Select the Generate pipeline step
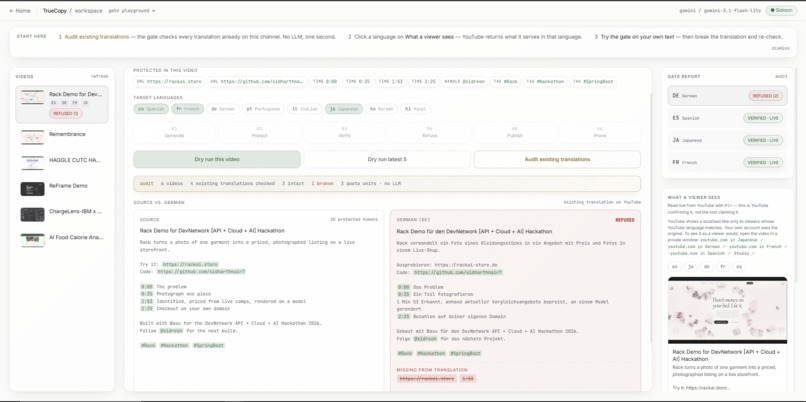 pos(174,133)
